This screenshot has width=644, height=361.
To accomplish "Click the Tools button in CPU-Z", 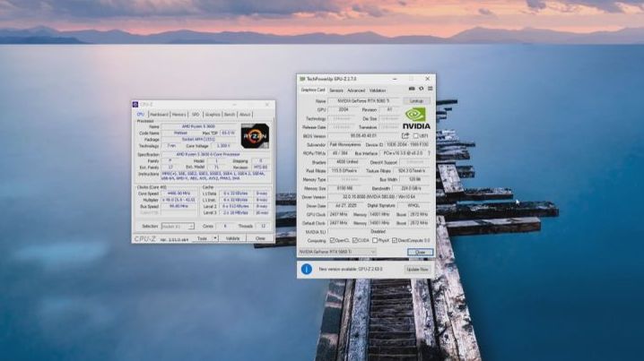I will [202, 238].
